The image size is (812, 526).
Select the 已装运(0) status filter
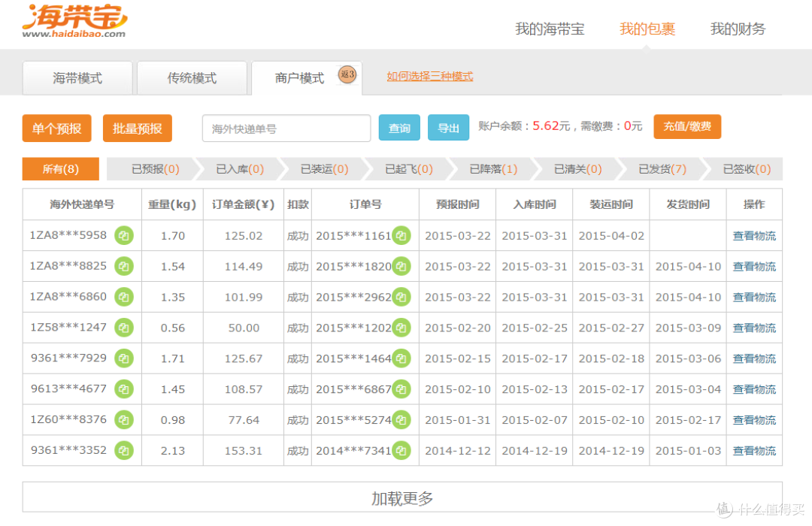(324, 169)
